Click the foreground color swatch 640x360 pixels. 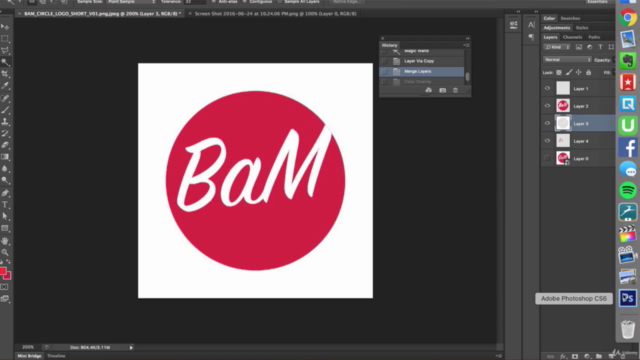(x=3, y=271)
